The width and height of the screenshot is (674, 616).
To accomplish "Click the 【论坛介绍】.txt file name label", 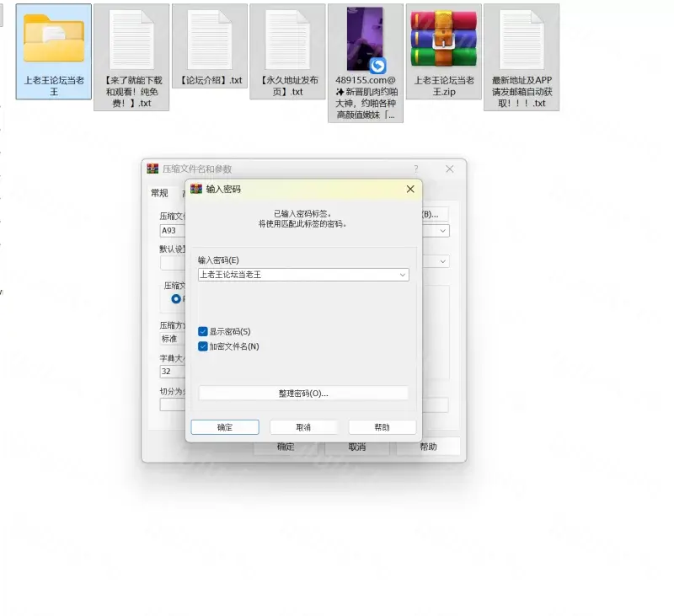I will pyautogui.click(x=210, y=80).
